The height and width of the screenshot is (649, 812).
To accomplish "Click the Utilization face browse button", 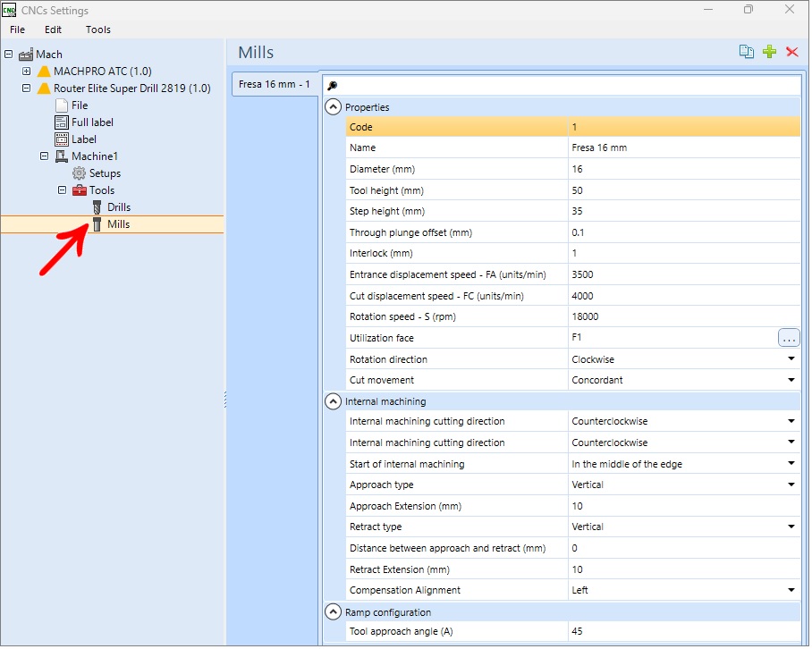I will (789, 339).
